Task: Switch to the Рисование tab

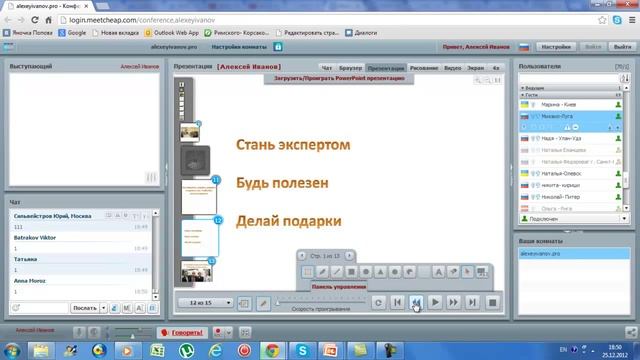Action: (x=424, y=68)
